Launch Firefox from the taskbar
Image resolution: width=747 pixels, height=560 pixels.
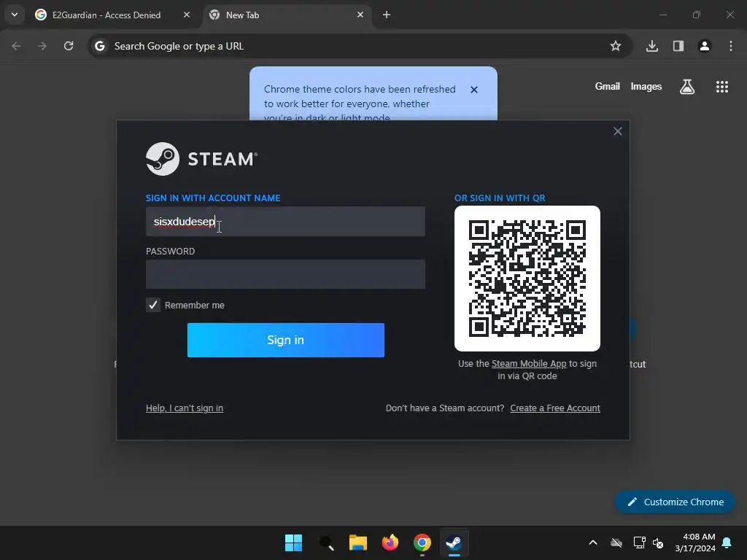coord(390,542)
